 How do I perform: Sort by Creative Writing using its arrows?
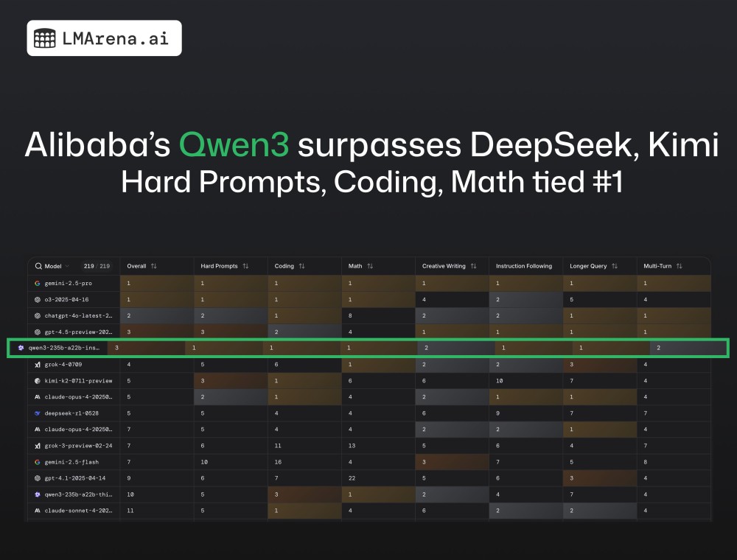(473, 266)
